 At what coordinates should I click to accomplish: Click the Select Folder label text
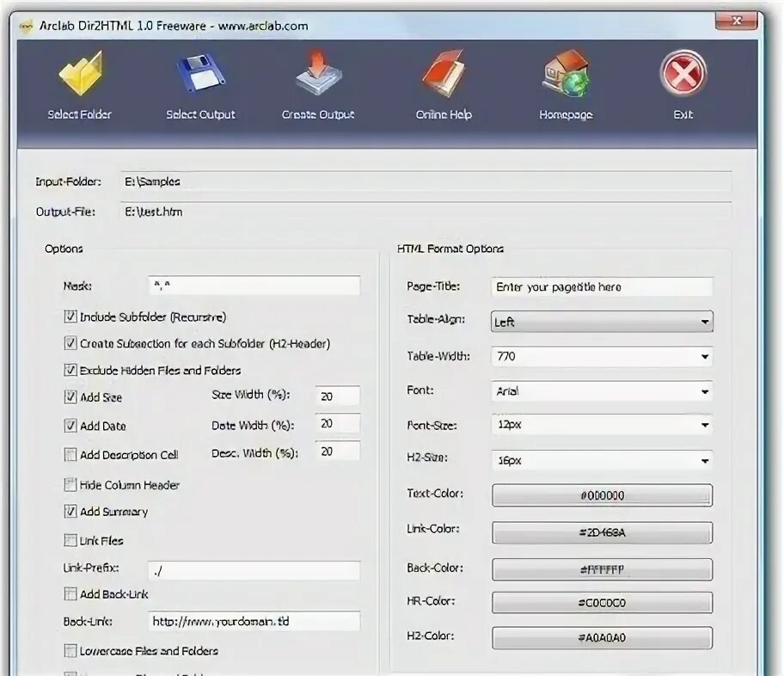tap(79, 114)
